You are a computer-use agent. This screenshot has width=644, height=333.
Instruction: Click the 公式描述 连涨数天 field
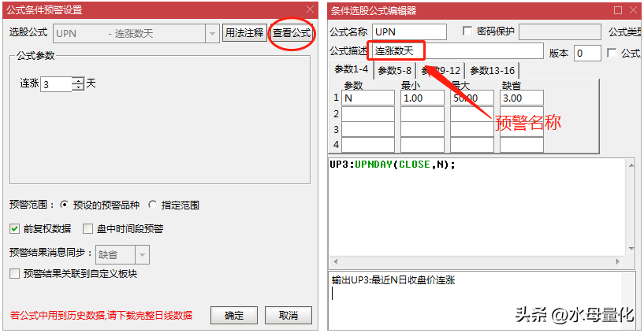(458, 51)
